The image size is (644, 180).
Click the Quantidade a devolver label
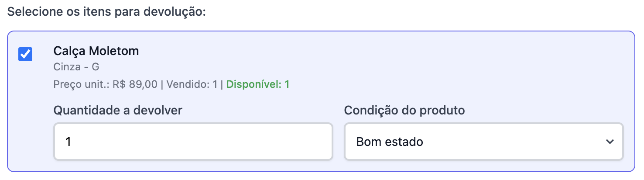coord(118,111)
